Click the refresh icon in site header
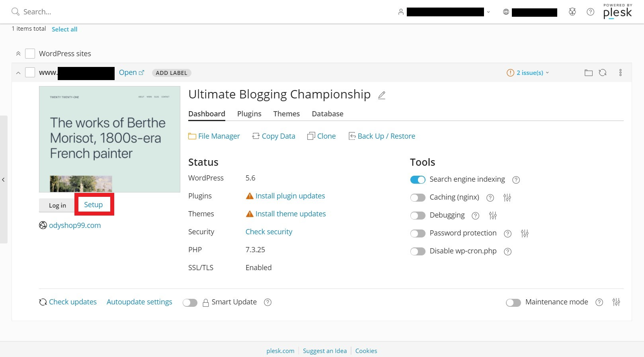This screenshot has height=357, width=644. (603, 73)
